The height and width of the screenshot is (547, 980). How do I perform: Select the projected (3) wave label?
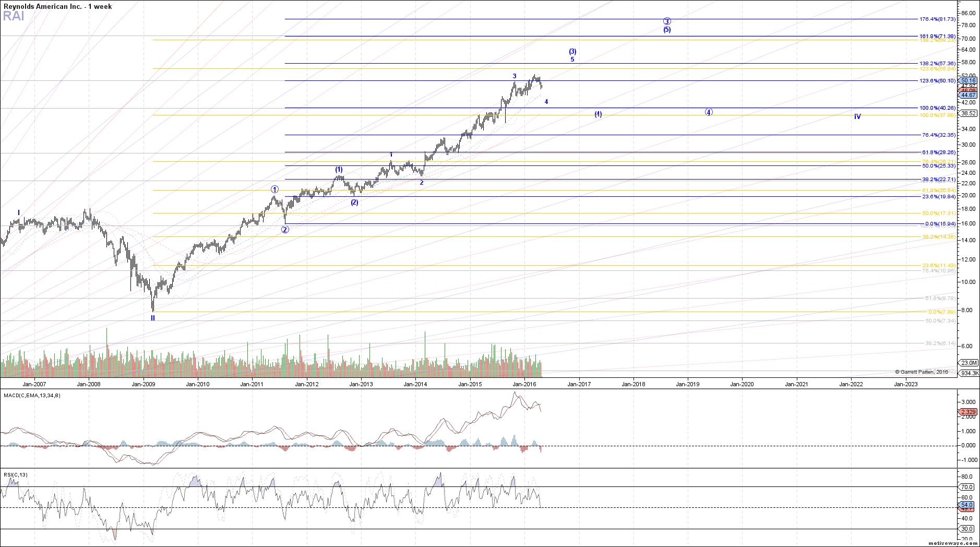tap(572, 51)
